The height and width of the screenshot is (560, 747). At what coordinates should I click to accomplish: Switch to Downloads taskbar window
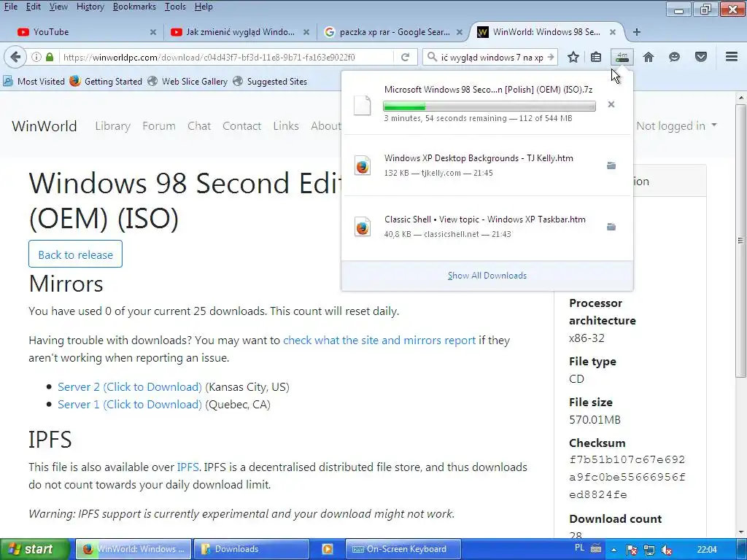click(252, 549)
